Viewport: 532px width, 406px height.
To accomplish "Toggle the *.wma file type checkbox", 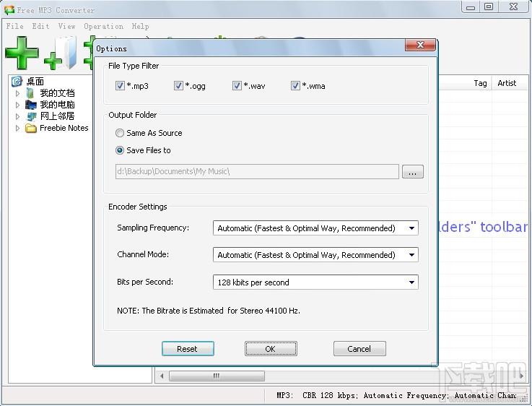I will tap(295, 85).
